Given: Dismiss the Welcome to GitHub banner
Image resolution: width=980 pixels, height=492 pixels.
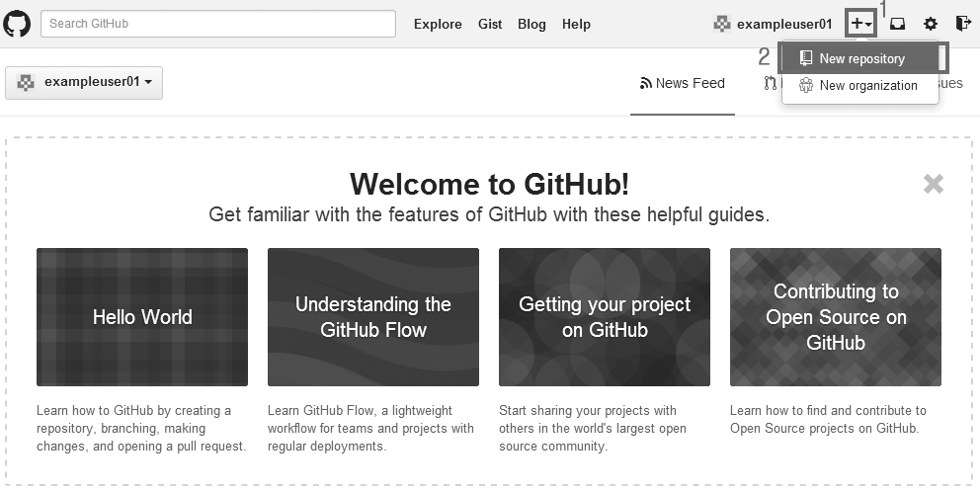Looking at the screenshot, I should 933,183.
